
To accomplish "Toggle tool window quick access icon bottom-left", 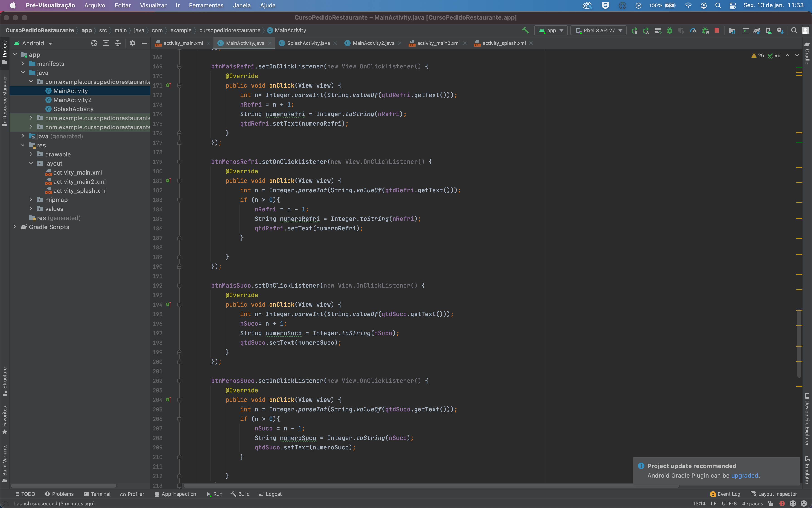I will click(5, 503).
